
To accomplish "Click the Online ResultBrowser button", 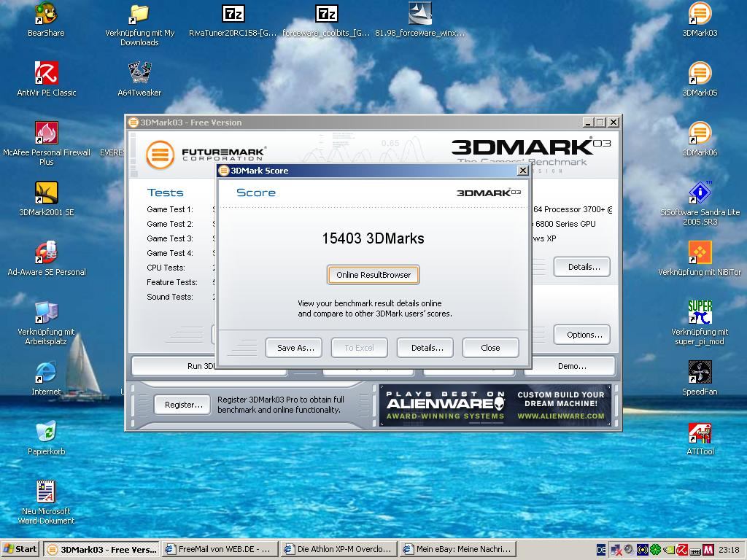I will point(373,275).
